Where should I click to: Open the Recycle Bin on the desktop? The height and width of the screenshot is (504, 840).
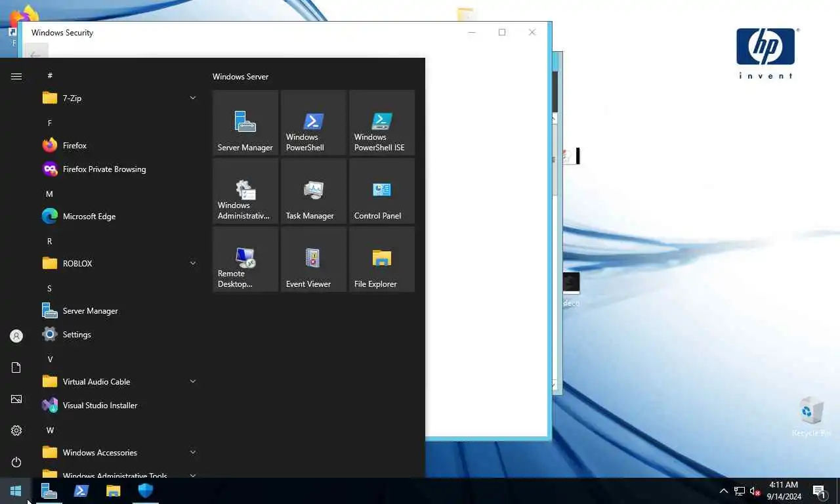(811, 417)
